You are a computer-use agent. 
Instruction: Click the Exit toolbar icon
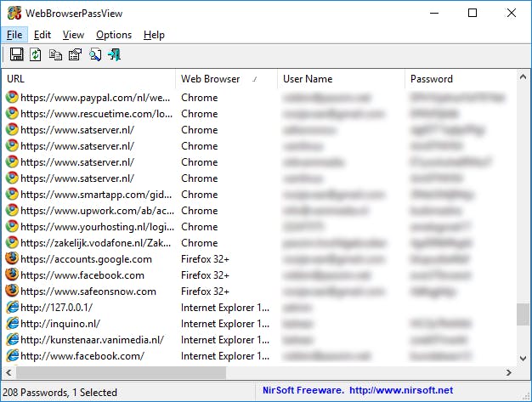(115, 54)
